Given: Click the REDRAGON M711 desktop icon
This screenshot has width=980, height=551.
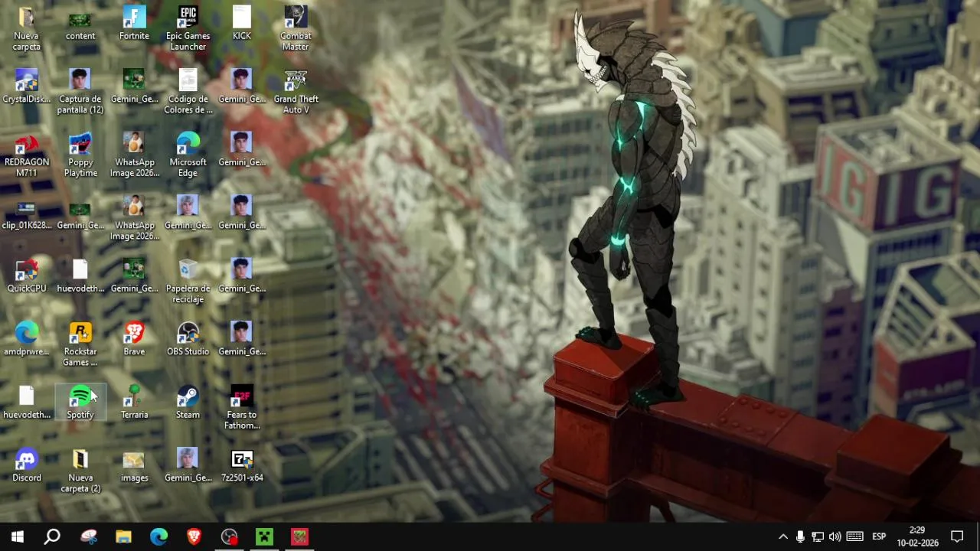Looking at the screenshot, I should pos(27,154).
